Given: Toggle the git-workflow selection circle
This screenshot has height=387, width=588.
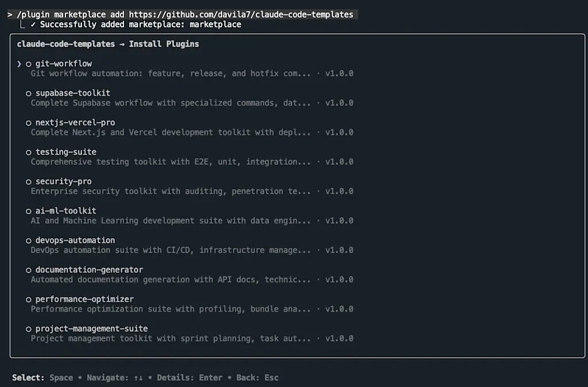Looking at the screenshot, I should pos(29,64).
